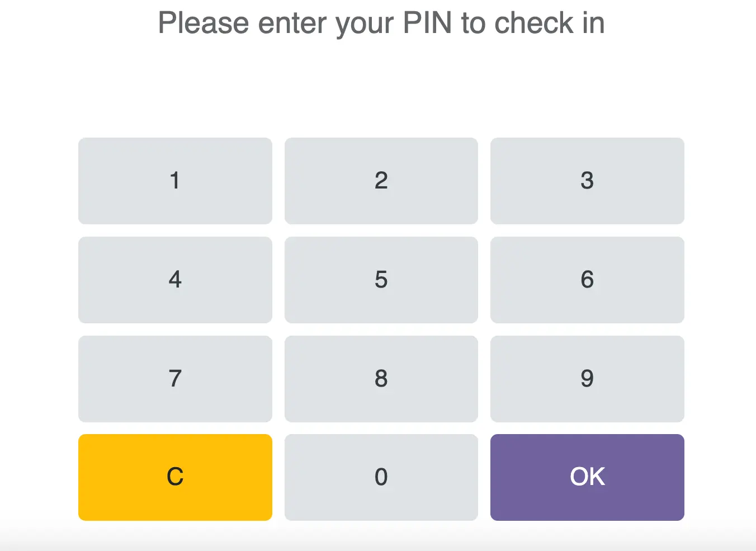Add a zero using the bottom-row digit key

381,477
